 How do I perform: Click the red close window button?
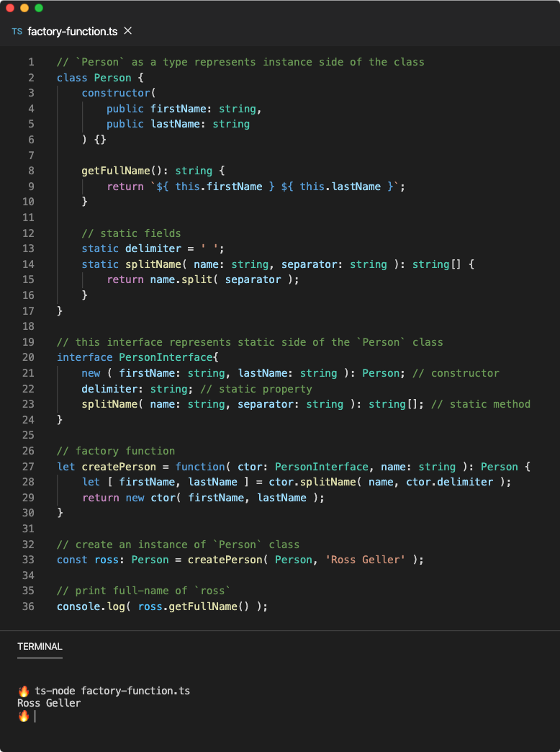click(x=10, y=8)
